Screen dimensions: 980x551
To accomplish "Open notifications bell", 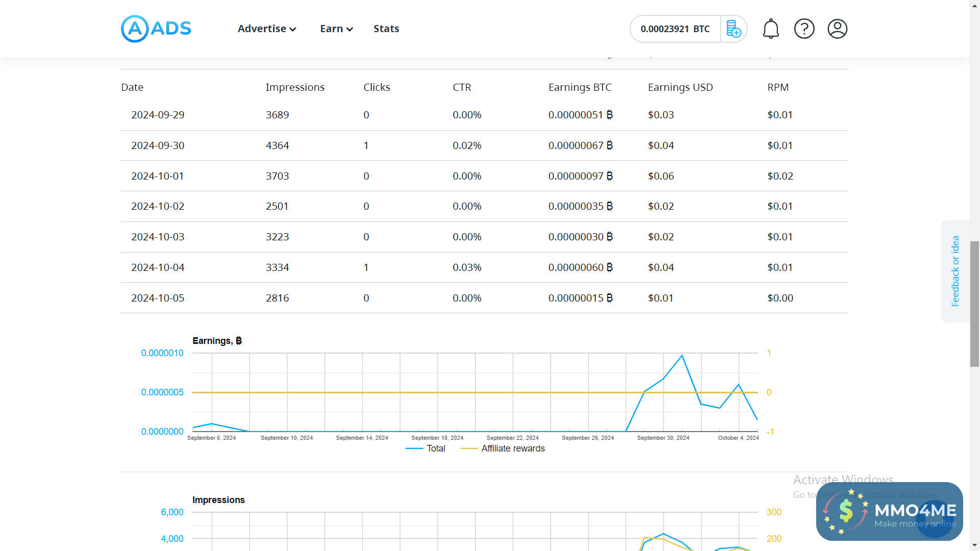I will click(x=771, y=29).
